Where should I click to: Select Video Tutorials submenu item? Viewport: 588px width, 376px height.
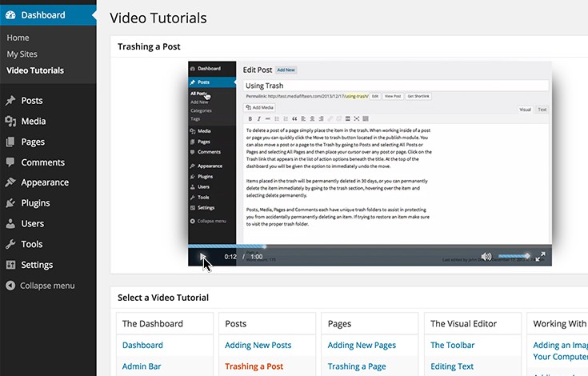click(35, 70)
